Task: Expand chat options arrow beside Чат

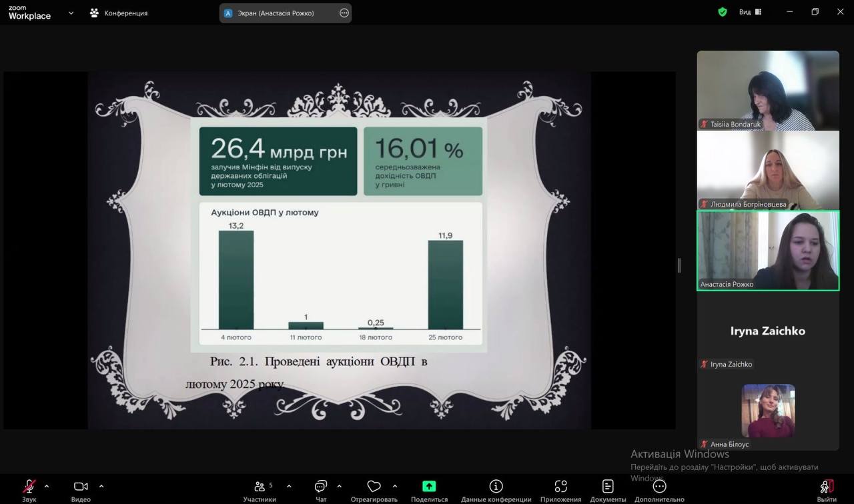Action: point(339,486)
